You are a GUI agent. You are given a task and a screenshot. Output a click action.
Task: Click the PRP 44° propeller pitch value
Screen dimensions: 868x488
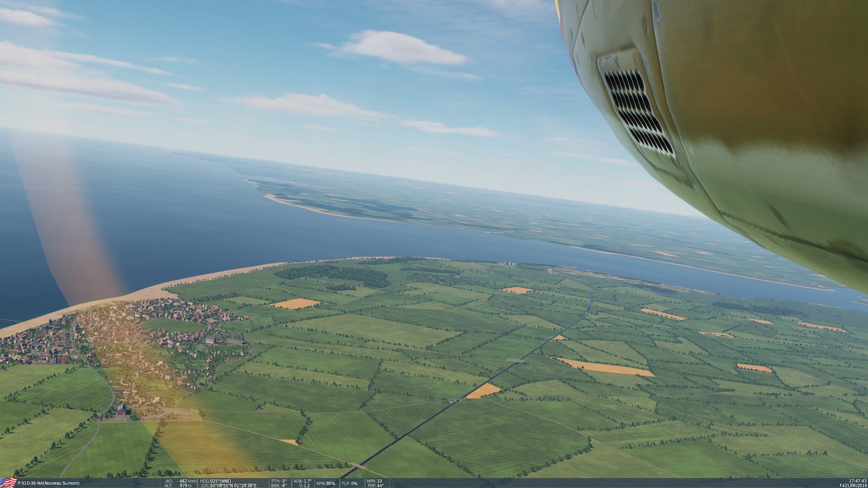pos(375,486)
